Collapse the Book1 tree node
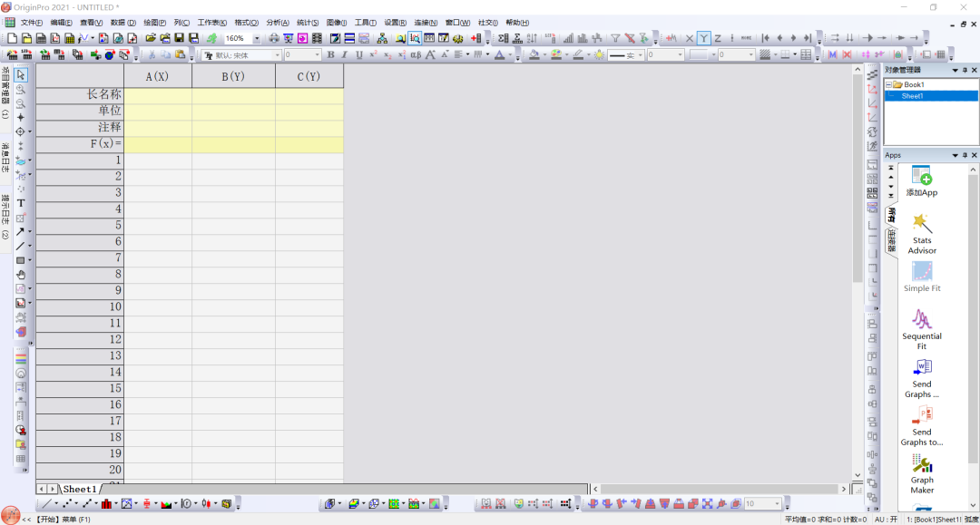This screenshot has height=525, width=980. click(888, 85)
